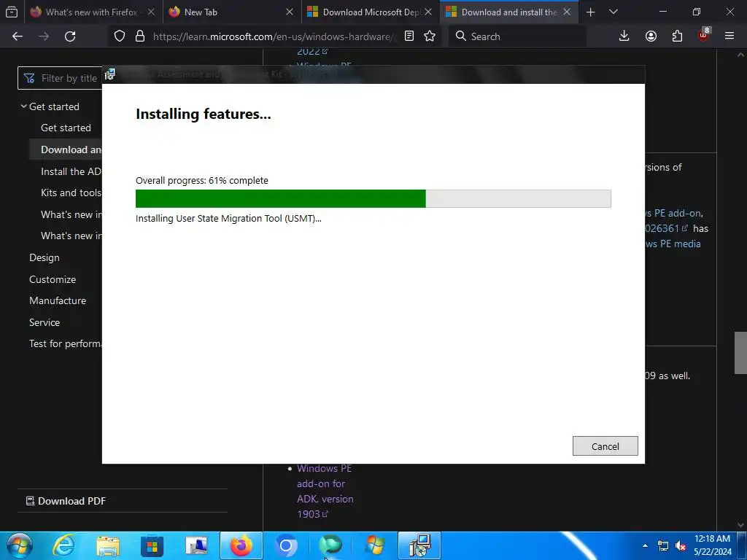The width and height of the screenshot is (747, 560).
Task: Click the Filter by title field
Action: pos(61,78)
